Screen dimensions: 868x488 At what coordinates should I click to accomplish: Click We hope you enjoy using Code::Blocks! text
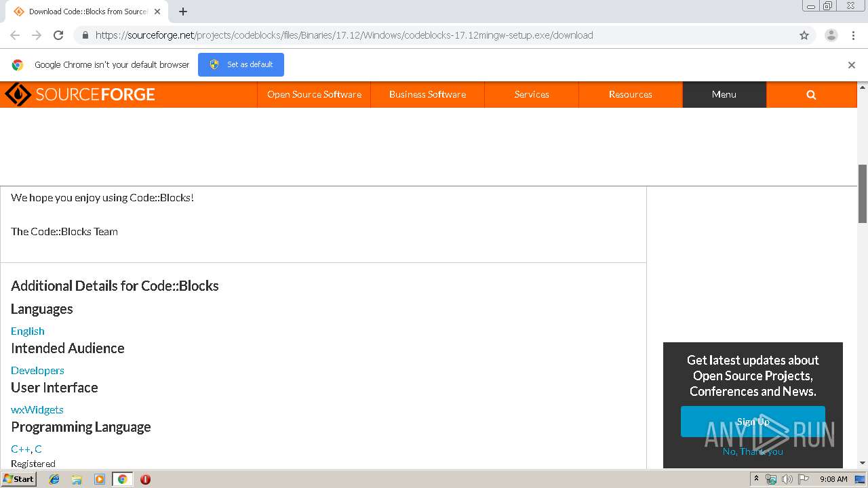pos(102,197)
